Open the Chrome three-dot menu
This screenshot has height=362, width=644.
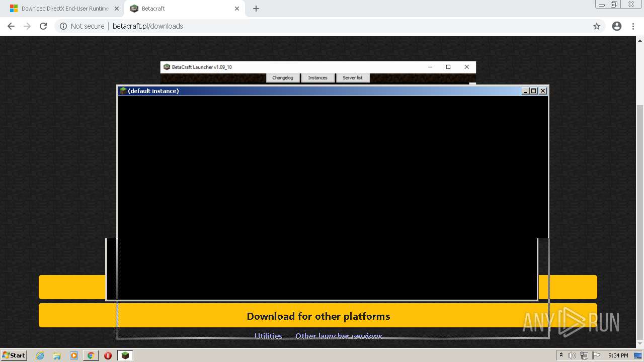pyautogui.click(x=633, y=26)
